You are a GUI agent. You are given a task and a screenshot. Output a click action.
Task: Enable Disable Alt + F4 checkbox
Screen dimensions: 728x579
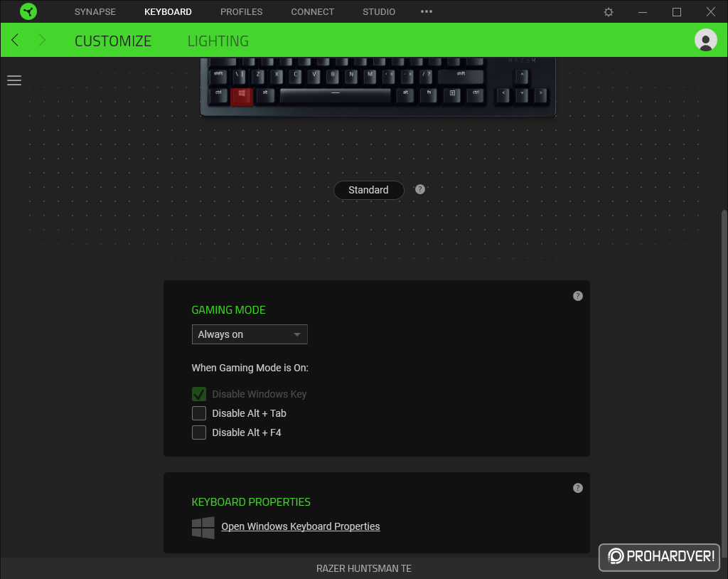(199, 432)
